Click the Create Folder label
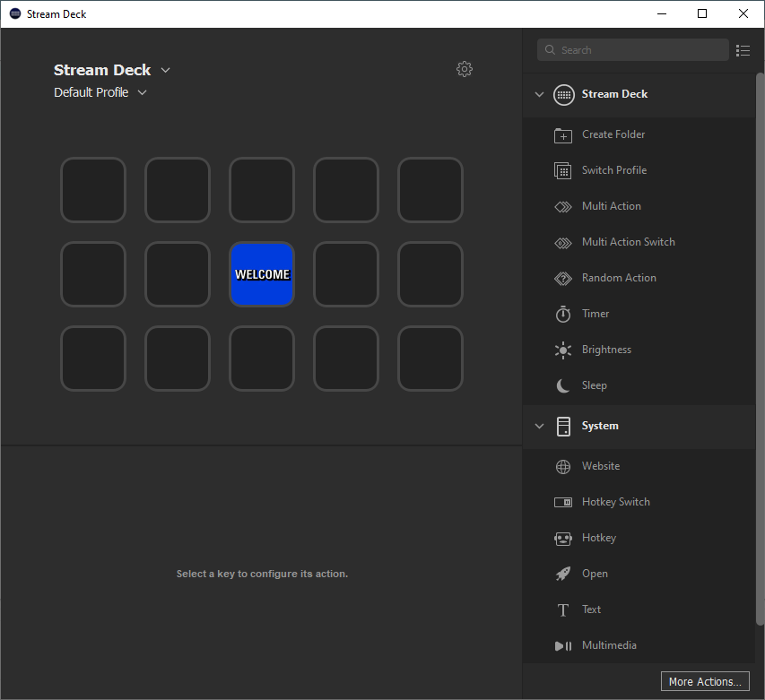The image size is (765, 700). pos(613,134)
